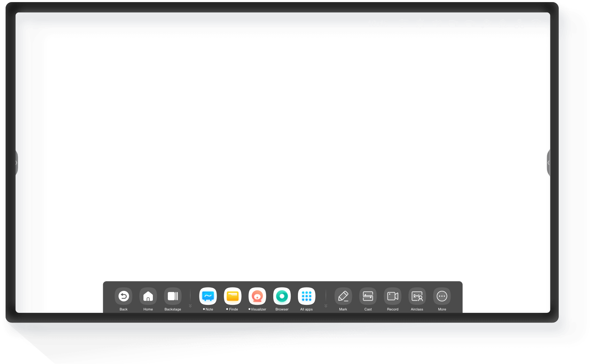Launch the Visualizer camera app
This screenshot has height=364, width=596.
257,296
